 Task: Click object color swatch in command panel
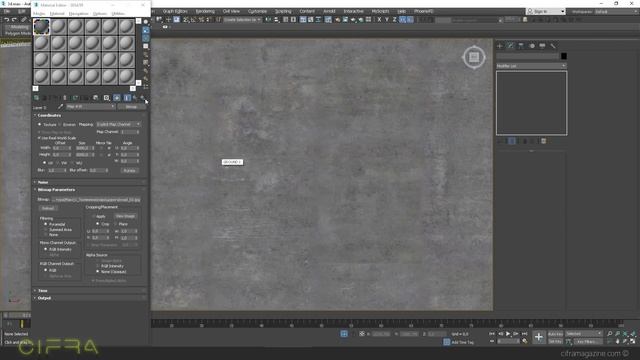pyautogui.click(x=564, y=56)
